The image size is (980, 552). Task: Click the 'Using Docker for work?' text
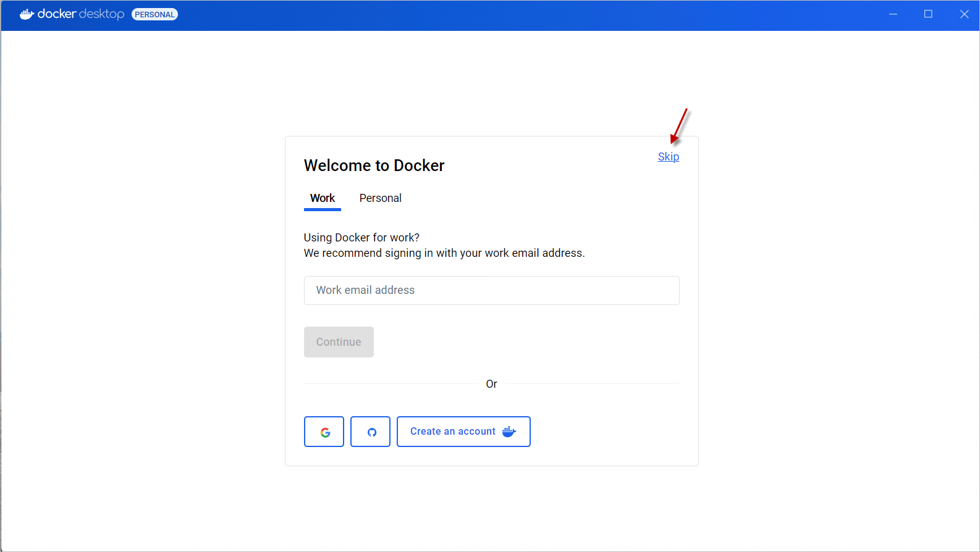pos(361,238)
